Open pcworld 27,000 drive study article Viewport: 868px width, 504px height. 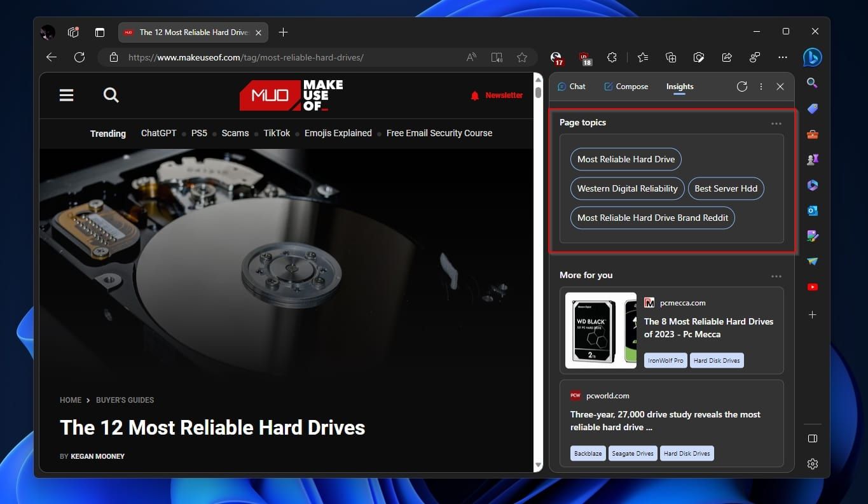665,421
